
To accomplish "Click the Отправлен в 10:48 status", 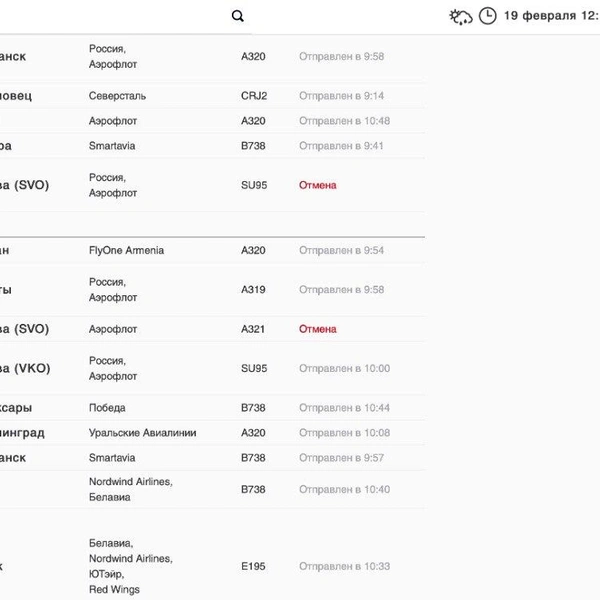I will (344, 121).
